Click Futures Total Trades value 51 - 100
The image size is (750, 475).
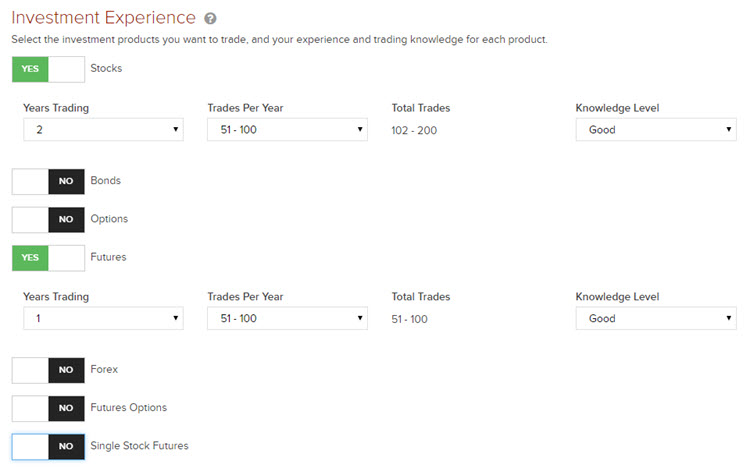(410, 319)
